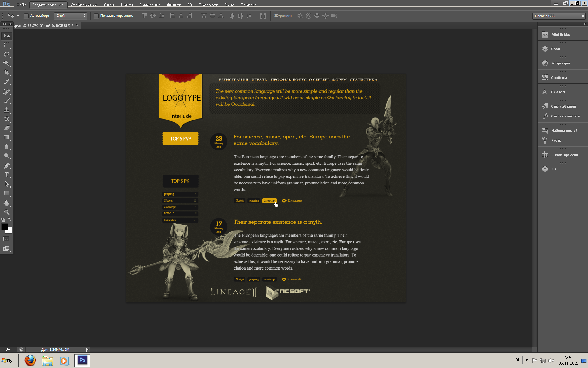Align right edges button
Viewport: 588px width, 368px height.
189,16
